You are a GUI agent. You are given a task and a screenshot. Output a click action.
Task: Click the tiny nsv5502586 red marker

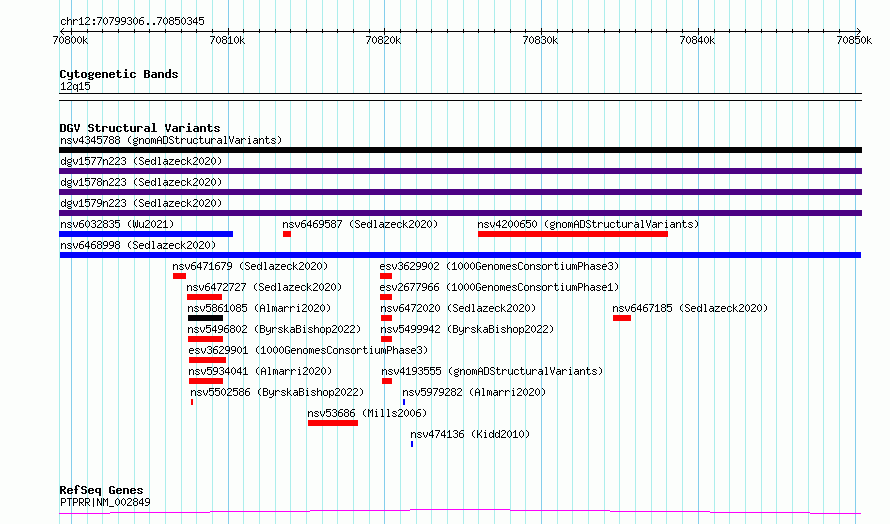point(192,402)
